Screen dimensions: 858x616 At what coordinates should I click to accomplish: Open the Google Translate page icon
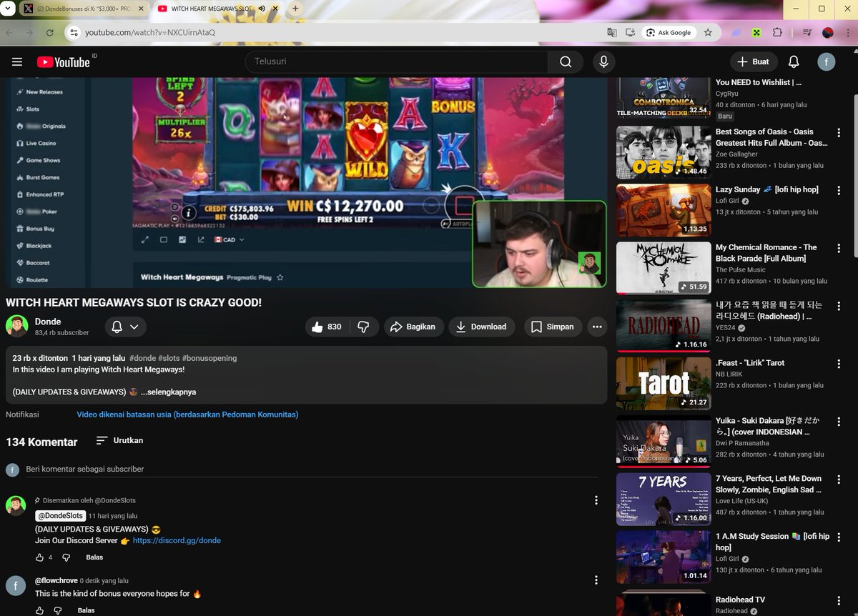coord(611,32)
